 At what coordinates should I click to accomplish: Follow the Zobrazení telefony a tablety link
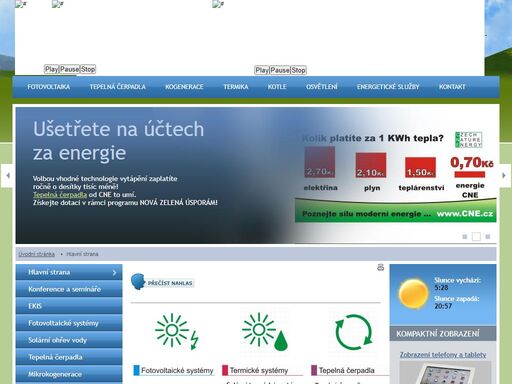point(443,355)
